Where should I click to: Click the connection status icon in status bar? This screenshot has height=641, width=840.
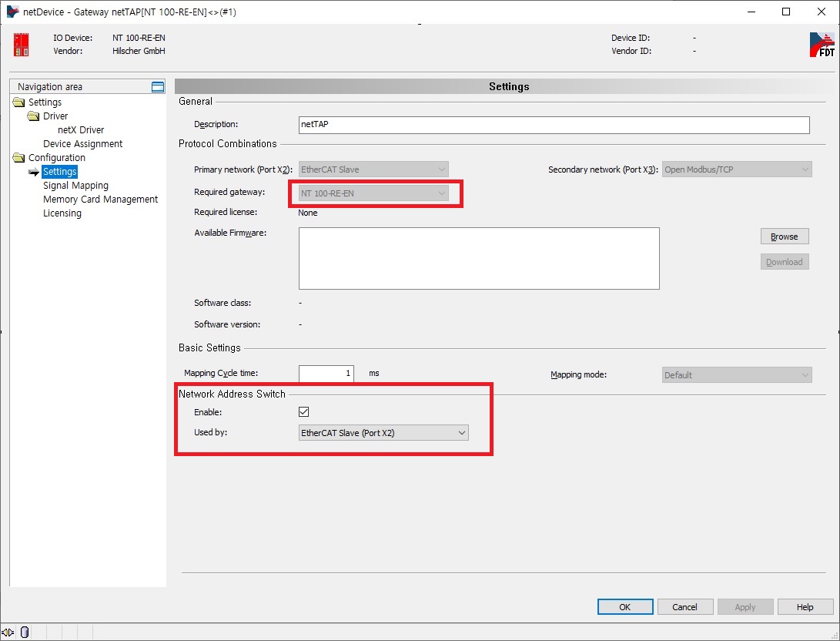pyautogui.click(x=8, y=633)
